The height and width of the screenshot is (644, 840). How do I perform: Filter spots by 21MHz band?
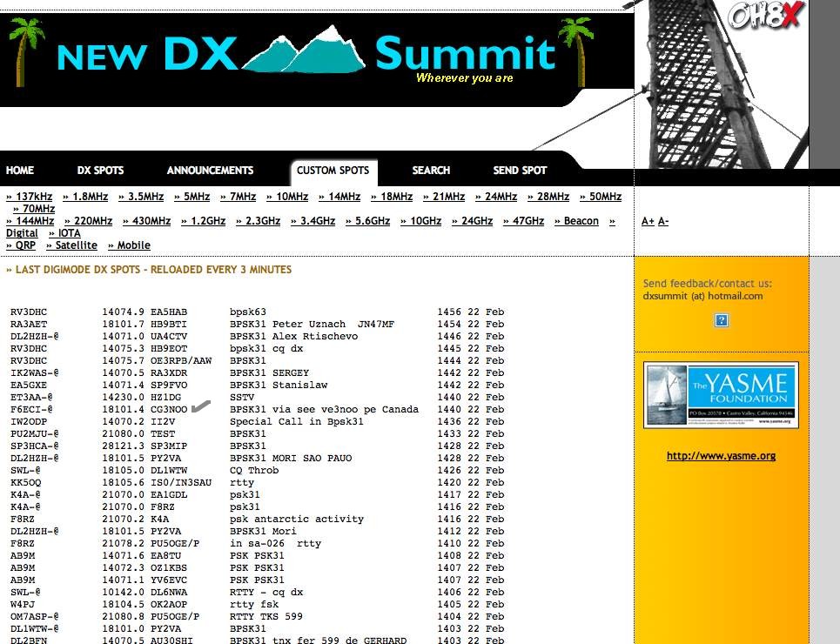[x=444, y=197]
